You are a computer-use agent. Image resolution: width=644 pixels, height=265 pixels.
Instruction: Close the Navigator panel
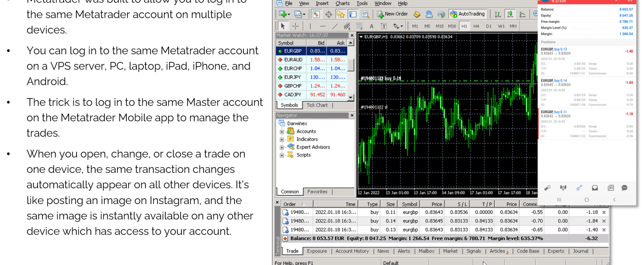[352, 115]
